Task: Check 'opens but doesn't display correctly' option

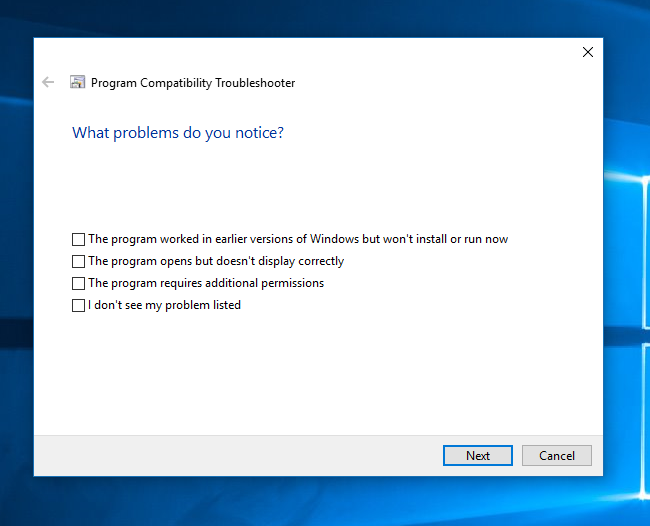Action: pos(78,261)
